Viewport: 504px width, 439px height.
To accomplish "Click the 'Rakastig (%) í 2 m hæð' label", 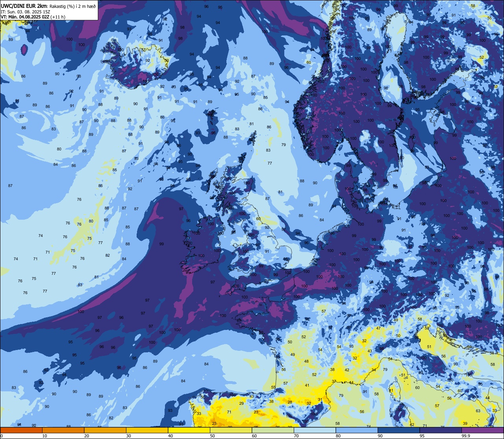I will pos(72,6).
